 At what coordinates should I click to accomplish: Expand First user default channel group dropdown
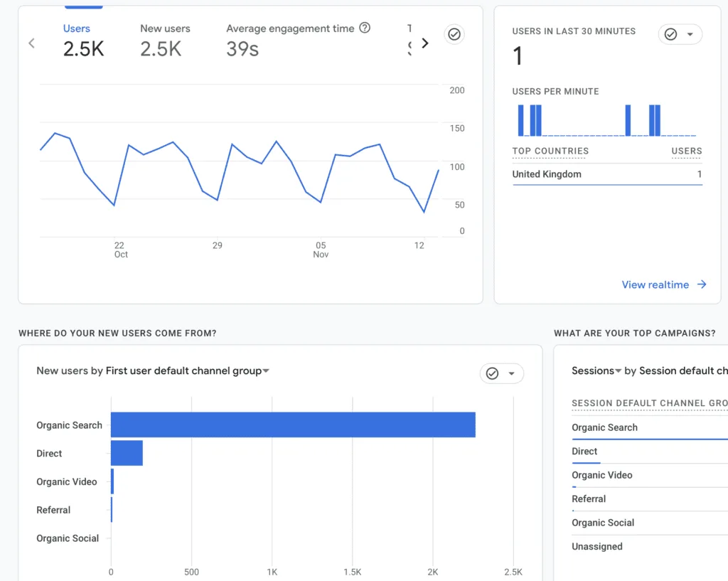click(188, 371)
